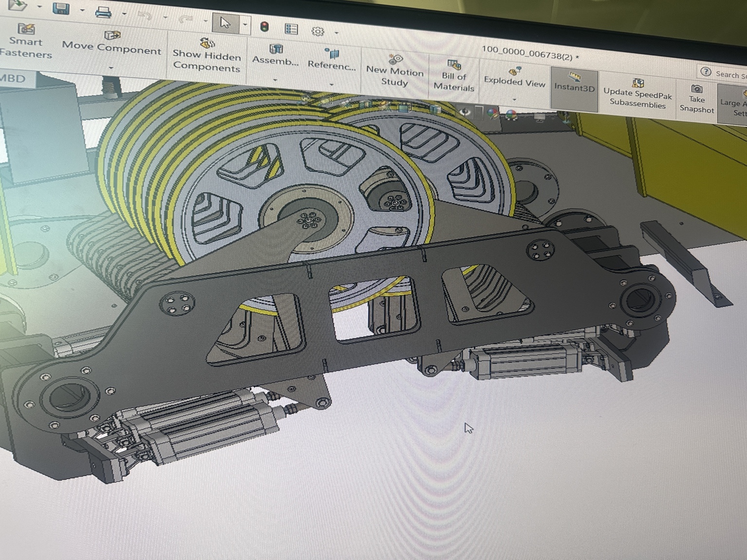Click the Print icon
Viewport: 747px width, 560px height.
[x=104, y=11]
